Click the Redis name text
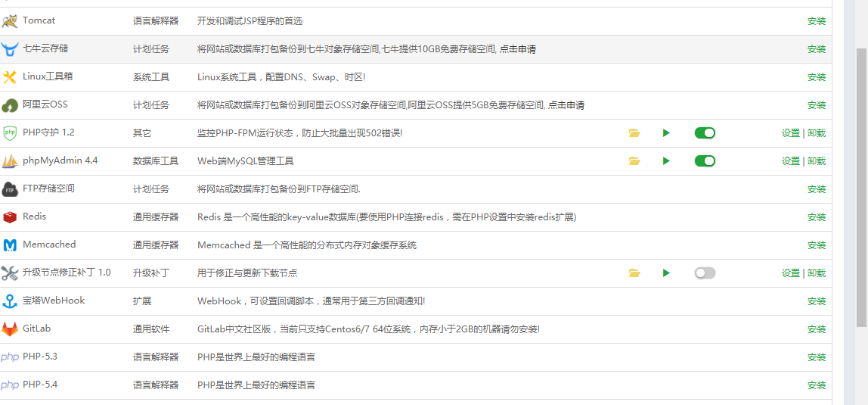 [x=34, y=216]
